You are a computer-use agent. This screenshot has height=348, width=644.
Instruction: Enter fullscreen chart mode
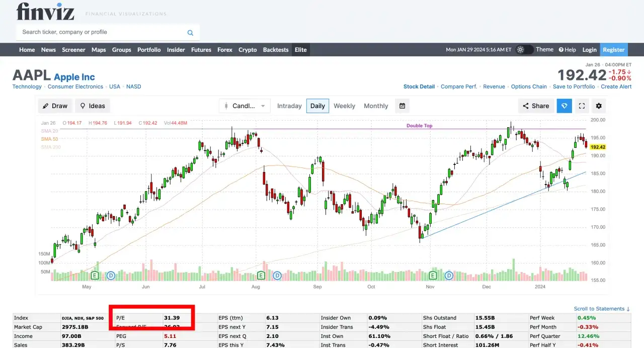click(582, 106)
